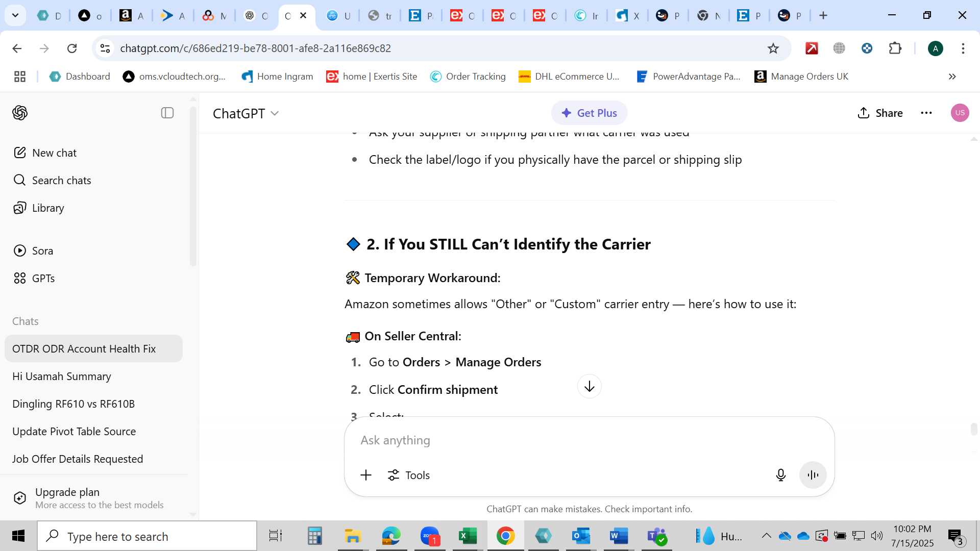Switch to the tab labeled X
980x551 pixels.
click(627, 16)
